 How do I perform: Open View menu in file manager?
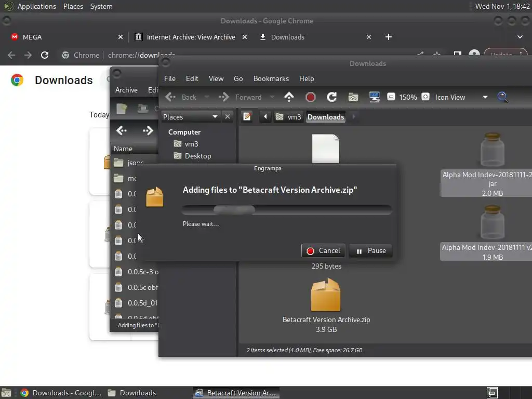(216, 78)
